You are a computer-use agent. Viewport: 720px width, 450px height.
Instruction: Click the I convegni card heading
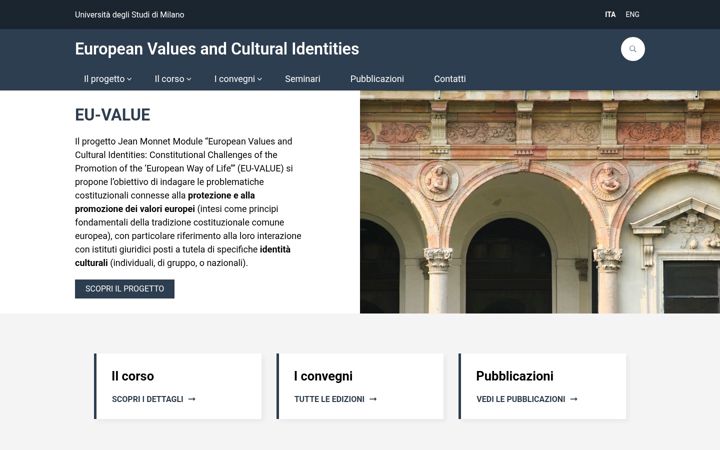click(323, 376)
